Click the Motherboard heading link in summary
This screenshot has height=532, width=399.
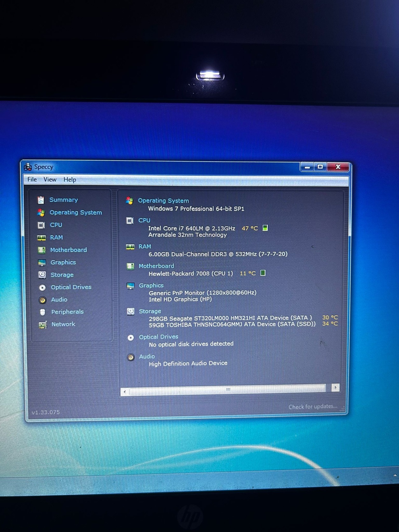pyautogui.click(x=156, y=266)
